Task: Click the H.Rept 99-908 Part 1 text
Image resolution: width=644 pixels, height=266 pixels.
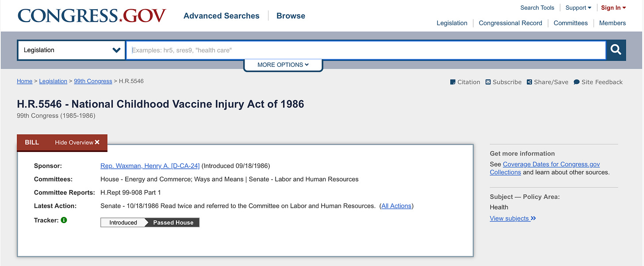Action: (x=130, y=193)
